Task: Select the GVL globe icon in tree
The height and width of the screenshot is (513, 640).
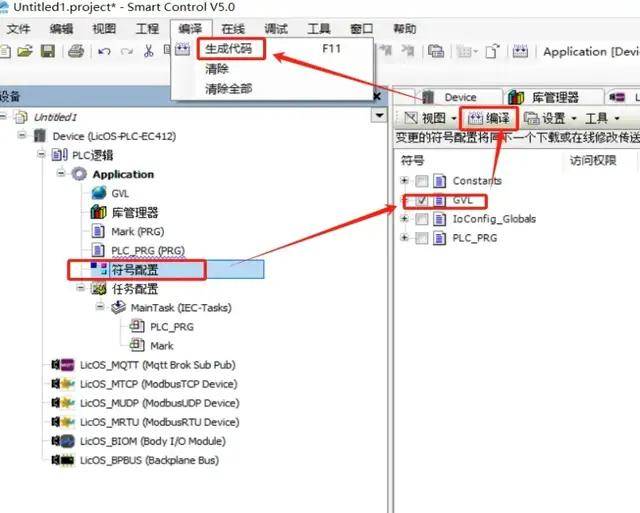Action: coord(99,193)
